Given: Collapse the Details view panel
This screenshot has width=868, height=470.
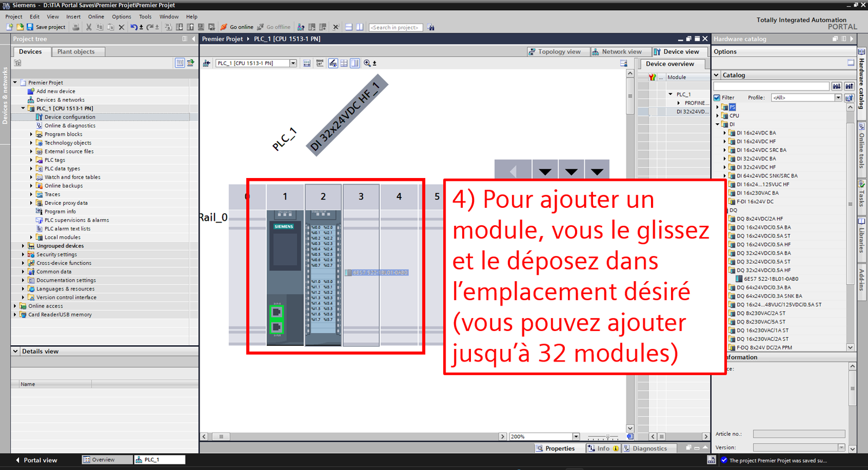Looking at the screenshot, I should tap(15, 351).
